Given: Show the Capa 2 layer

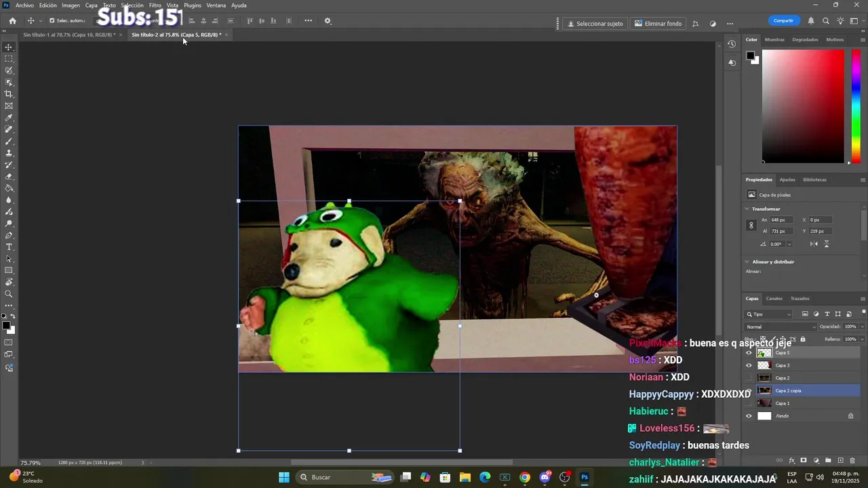Looking at the screenshot, I should click(x=749, y=378).
